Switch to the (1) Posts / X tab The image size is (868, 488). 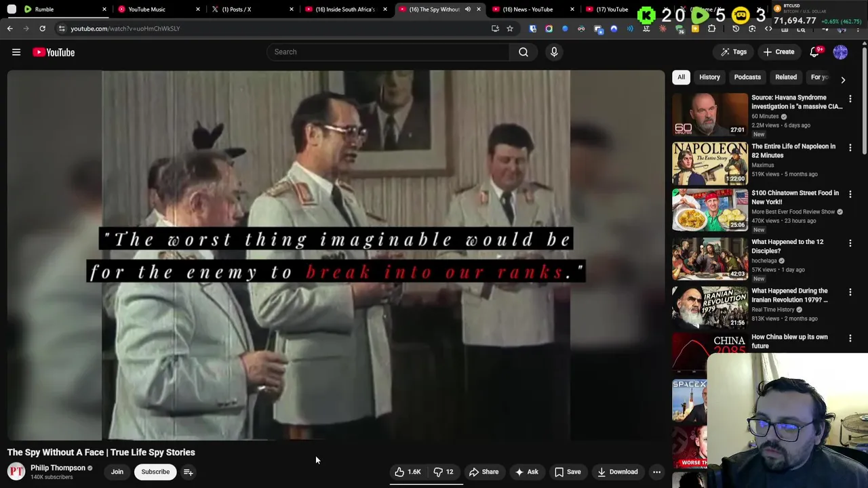coord(252,9)
